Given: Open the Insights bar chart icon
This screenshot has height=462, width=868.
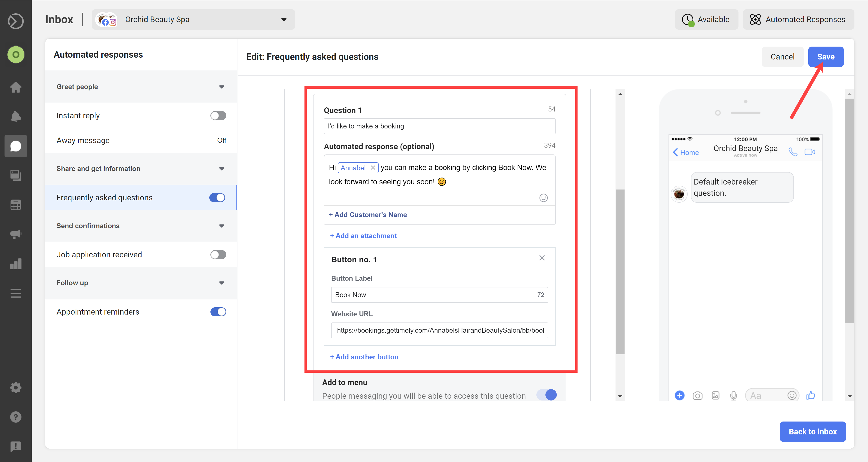Looking at the screenshot, I should 16,263.
